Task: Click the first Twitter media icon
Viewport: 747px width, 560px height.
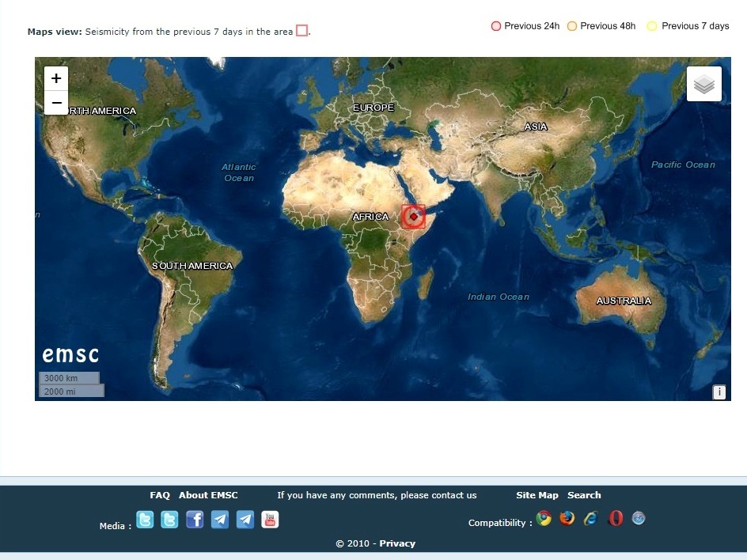Action: [146, 520]
